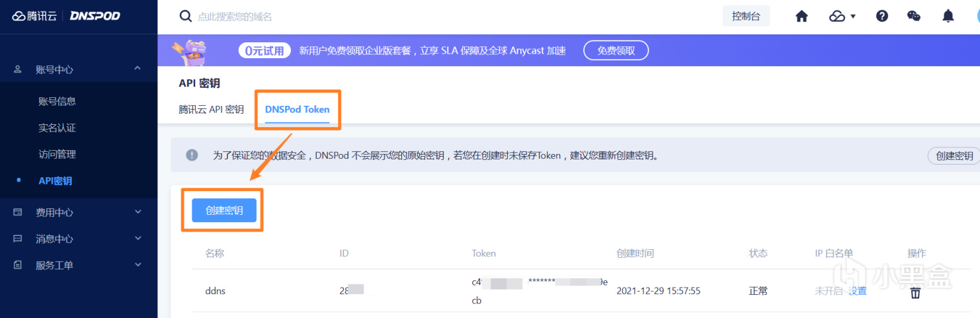980x318 pixels.
Task: Click the info icon in notice
Action: point(192,155)
